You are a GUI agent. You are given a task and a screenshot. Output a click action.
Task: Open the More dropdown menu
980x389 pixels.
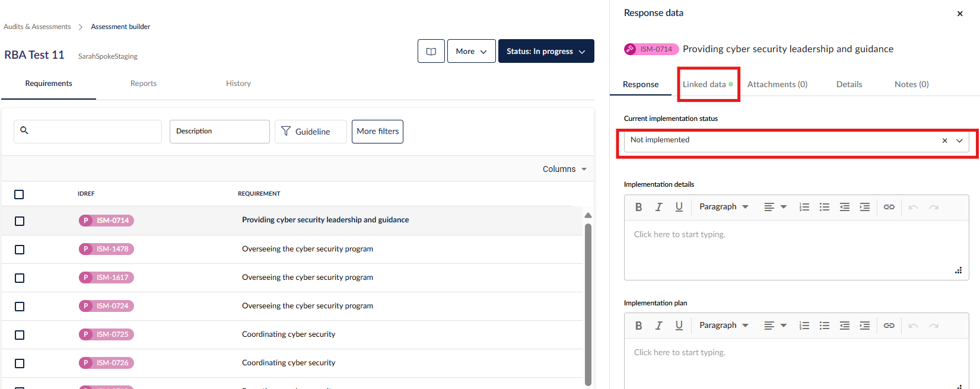point(472,51)
